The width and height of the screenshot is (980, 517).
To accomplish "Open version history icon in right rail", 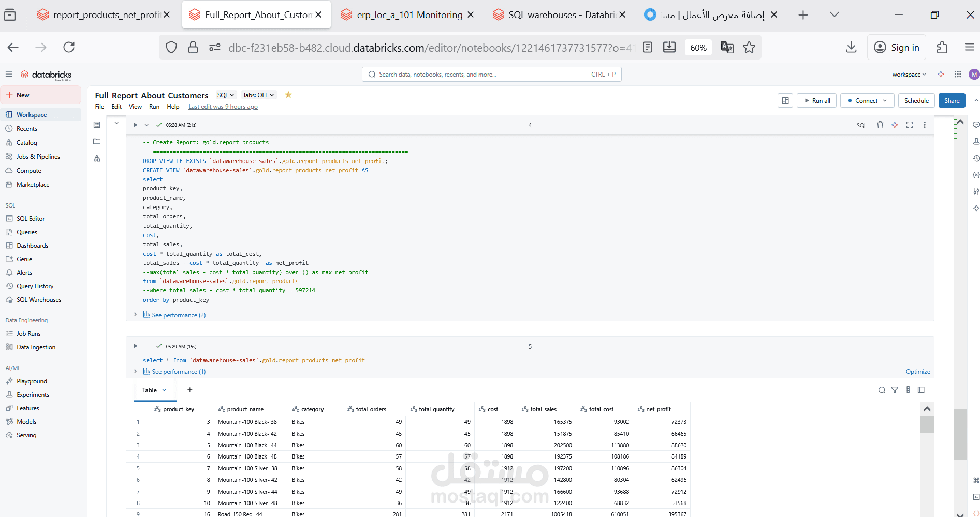I will (x=976, y=158).
